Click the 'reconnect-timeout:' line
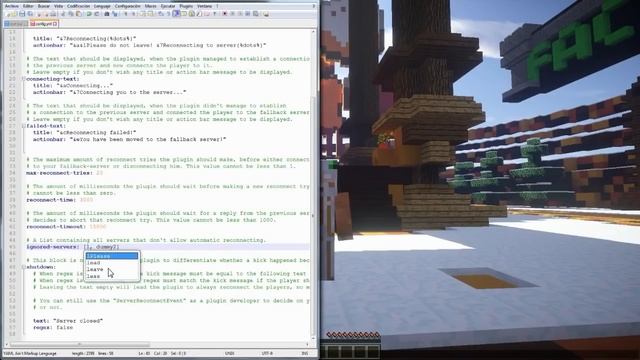The height and width of the screenshot is (360, 640). coord(66,227)
